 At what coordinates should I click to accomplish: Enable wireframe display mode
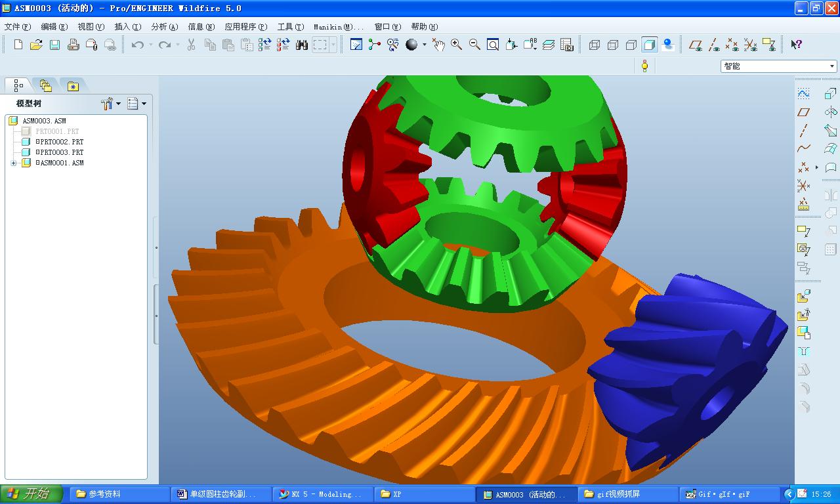(595, 45)
